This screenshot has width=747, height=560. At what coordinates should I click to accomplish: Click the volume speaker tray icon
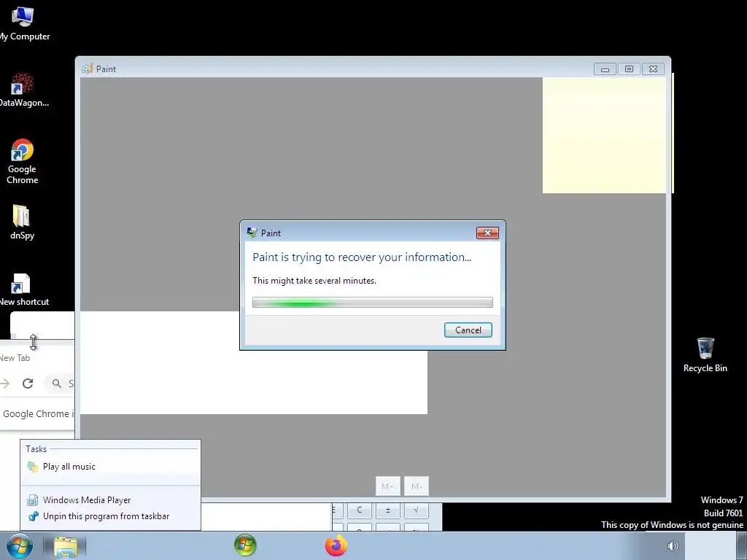tap(673, 546)
